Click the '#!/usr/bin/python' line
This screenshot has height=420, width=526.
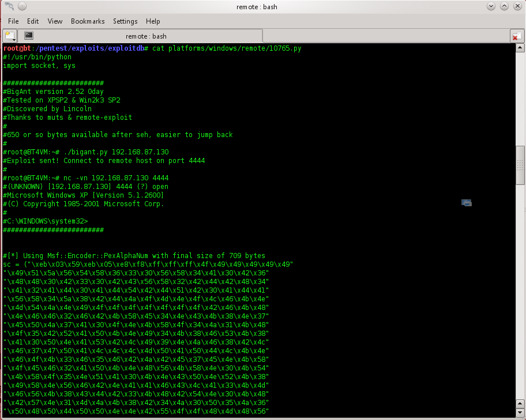pyautogui.click(x=37, y=57)
